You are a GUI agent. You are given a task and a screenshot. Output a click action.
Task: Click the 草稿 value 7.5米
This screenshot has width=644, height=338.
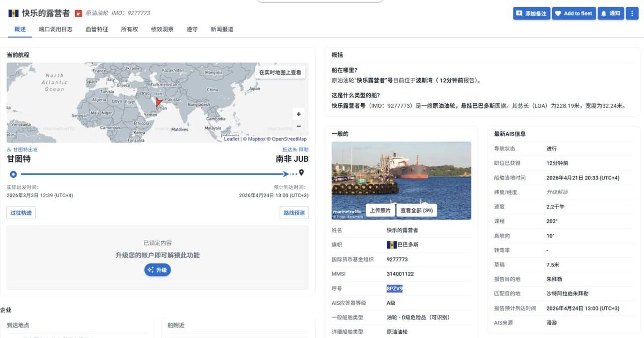(553, 264)
